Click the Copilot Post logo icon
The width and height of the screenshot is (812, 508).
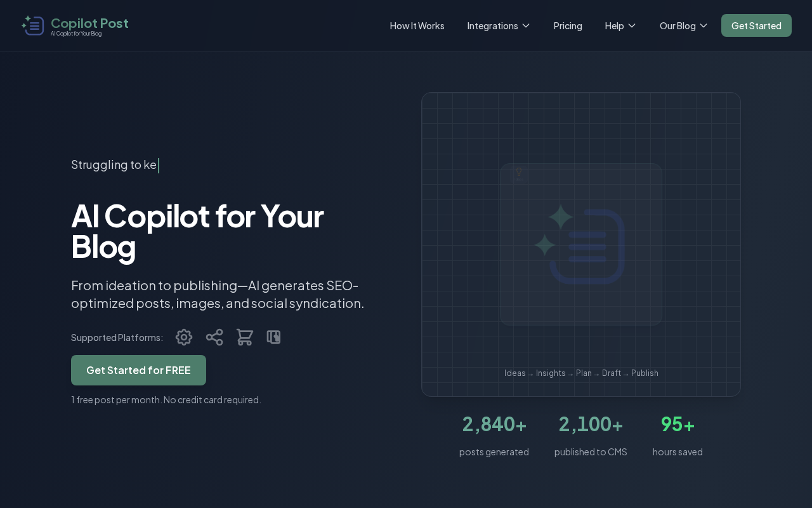click(32, 25)
